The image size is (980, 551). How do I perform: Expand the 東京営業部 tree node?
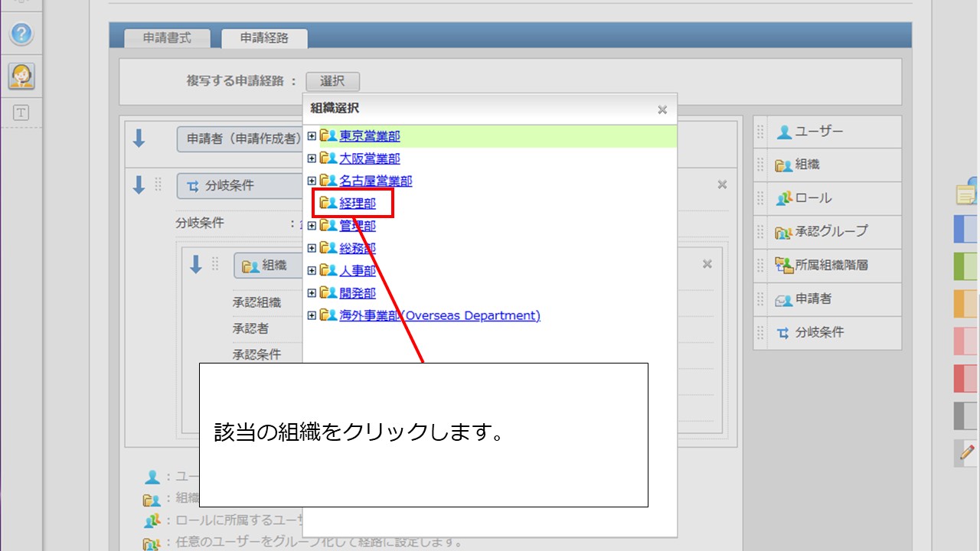312,136
